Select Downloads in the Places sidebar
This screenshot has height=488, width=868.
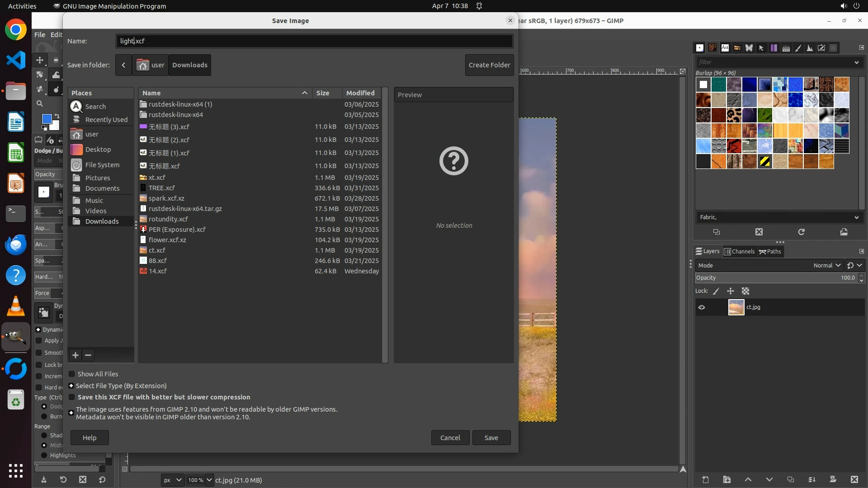102,221
